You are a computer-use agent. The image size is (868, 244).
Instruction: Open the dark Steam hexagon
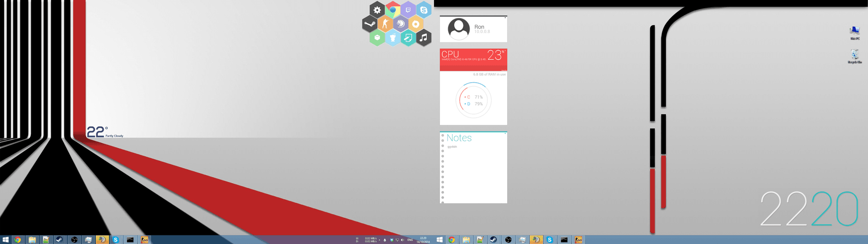[x=370, y=24]
